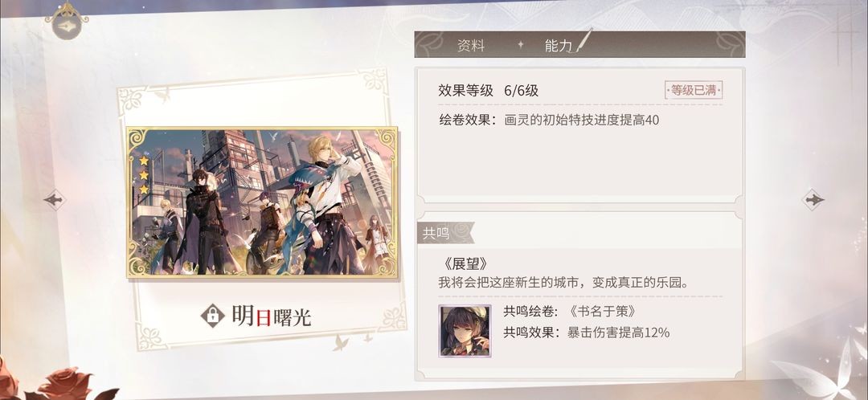Click the diamond separator between tabs
This screenshot has height=400, width=868.
(x=520, y=45)
